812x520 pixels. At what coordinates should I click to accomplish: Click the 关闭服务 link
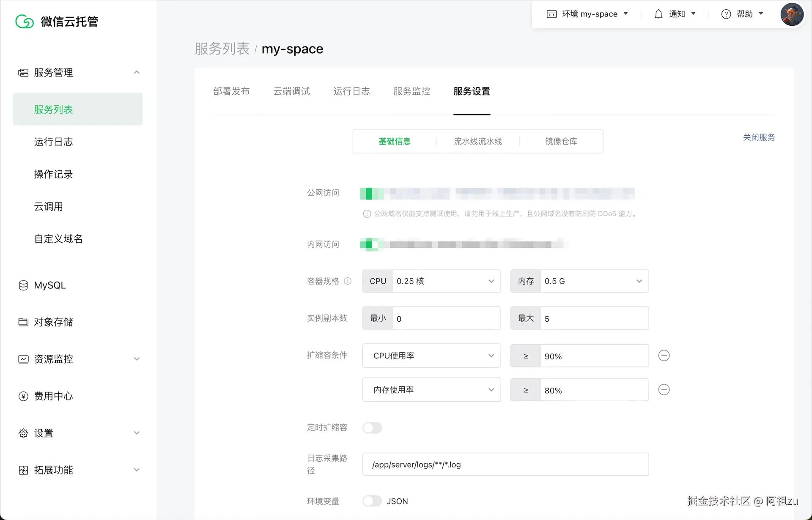[x=759, y=137]
